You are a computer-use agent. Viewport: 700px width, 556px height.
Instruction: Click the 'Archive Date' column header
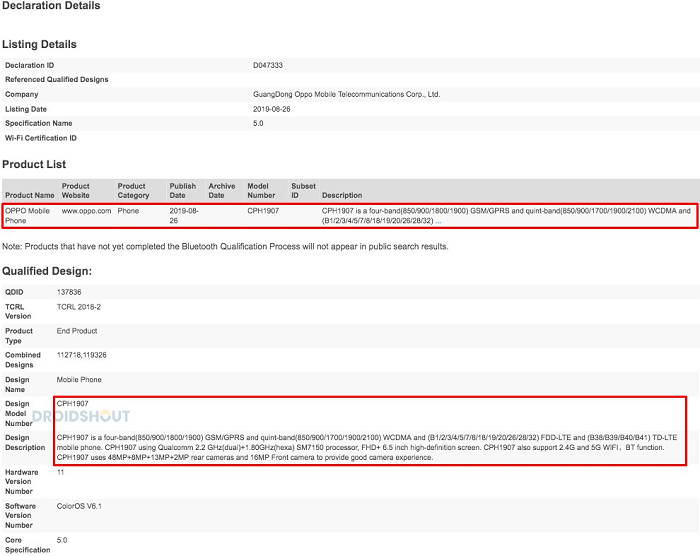(222, 191)
